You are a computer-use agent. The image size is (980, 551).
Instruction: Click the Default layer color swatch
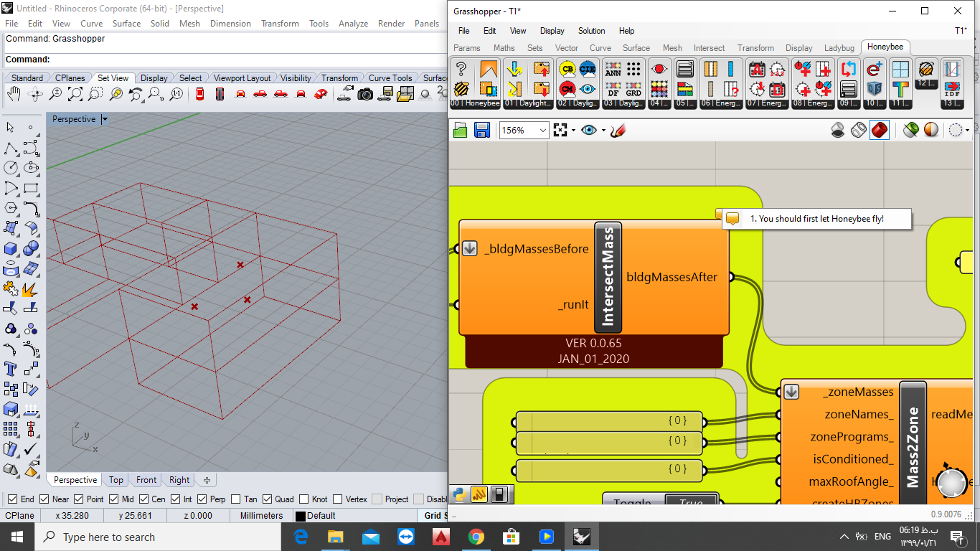301,516
